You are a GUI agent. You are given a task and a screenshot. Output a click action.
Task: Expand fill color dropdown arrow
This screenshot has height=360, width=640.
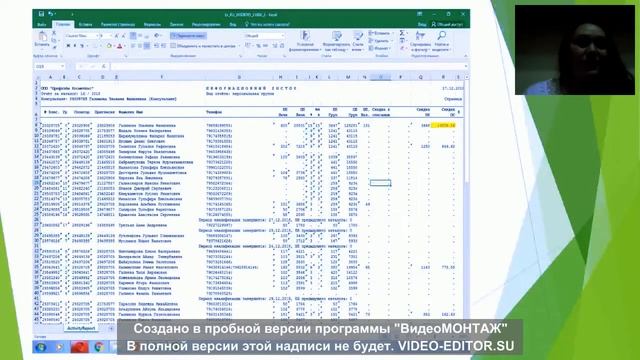(114, 46)
